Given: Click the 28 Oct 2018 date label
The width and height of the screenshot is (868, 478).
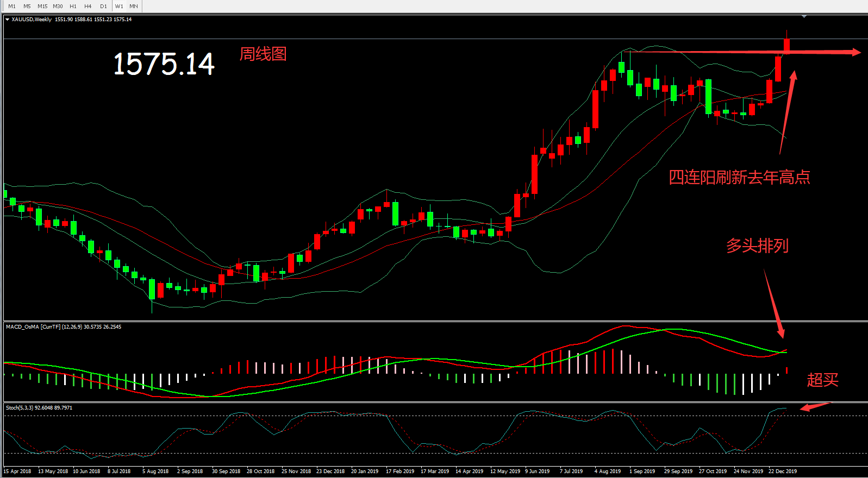Looking at the screenshot, I should (261, 471).
